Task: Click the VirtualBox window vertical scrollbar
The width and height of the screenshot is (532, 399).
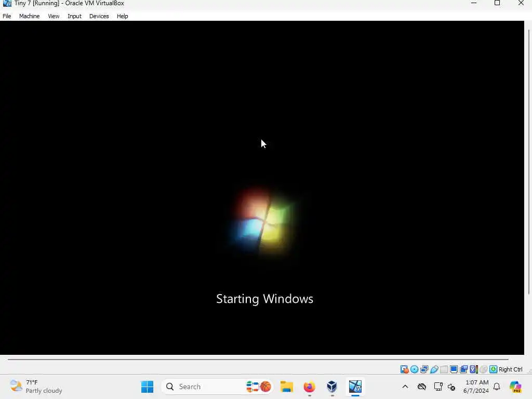Action: 529,163
